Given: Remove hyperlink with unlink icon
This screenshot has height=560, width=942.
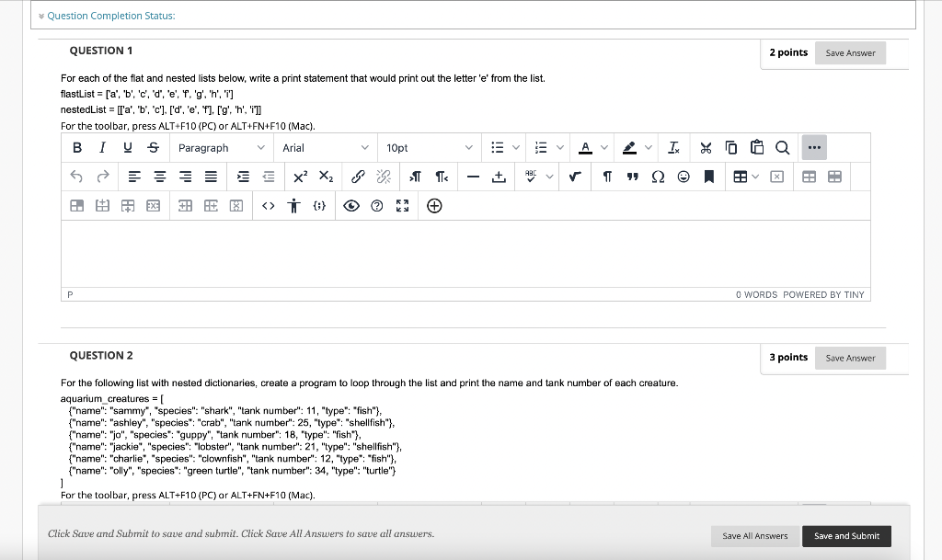Looking at the screenshot, I should click(384, 177).
